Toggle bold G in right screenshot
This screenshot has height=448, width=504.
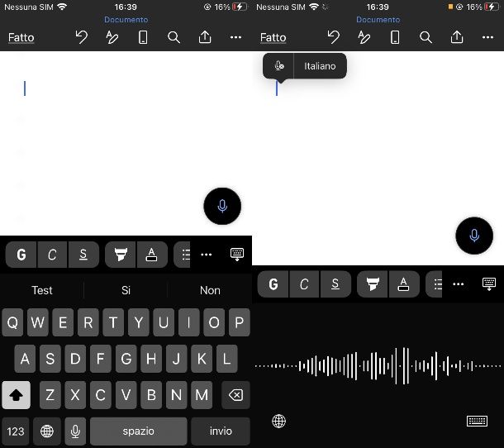tap(273, 284)
